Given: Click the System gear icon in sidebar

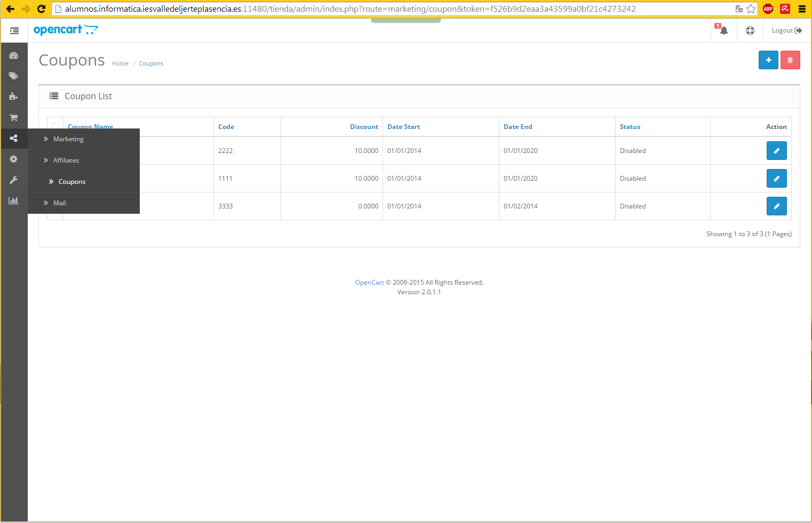Looking at the screenshot, I should pyautogui.click(x=14, y=159).
